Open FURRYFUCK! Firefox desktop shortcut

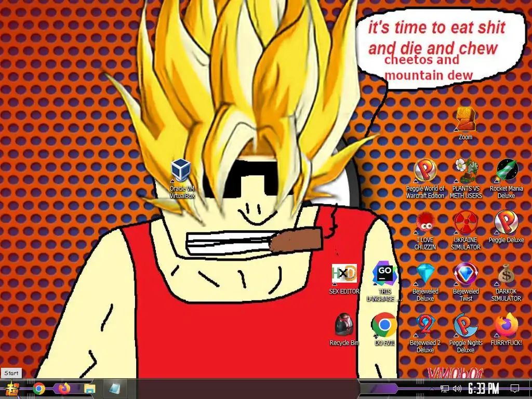(x=506, y=330)
